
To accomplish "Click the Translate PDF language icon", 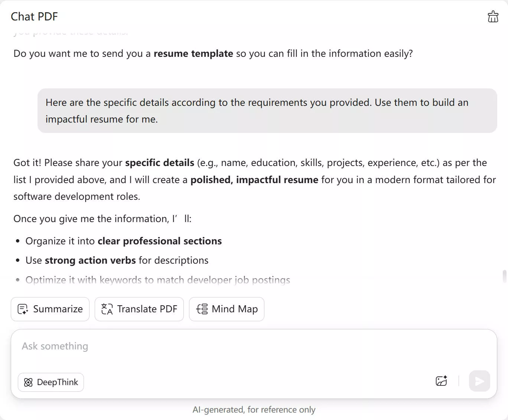I will pos(107,309).
